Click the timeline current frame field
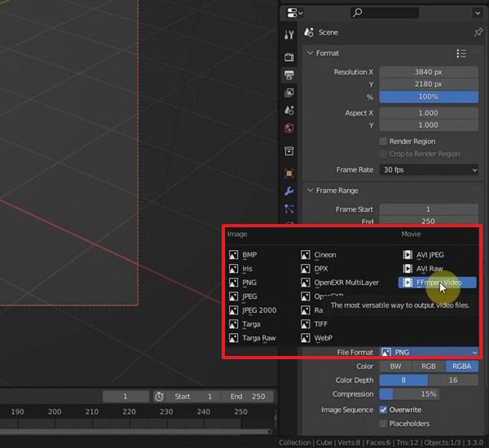489x448 pixels. click(126, 397)
